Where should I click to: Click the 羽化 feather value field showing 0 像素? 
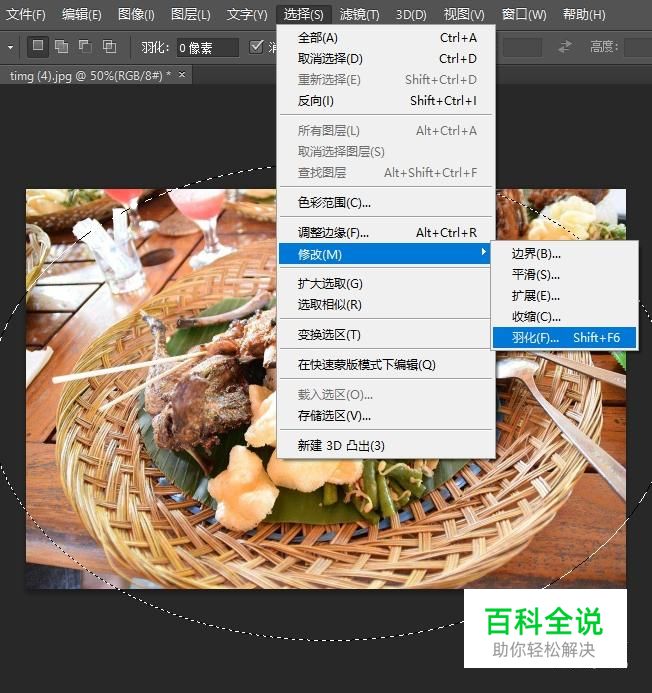coord(208,47)
